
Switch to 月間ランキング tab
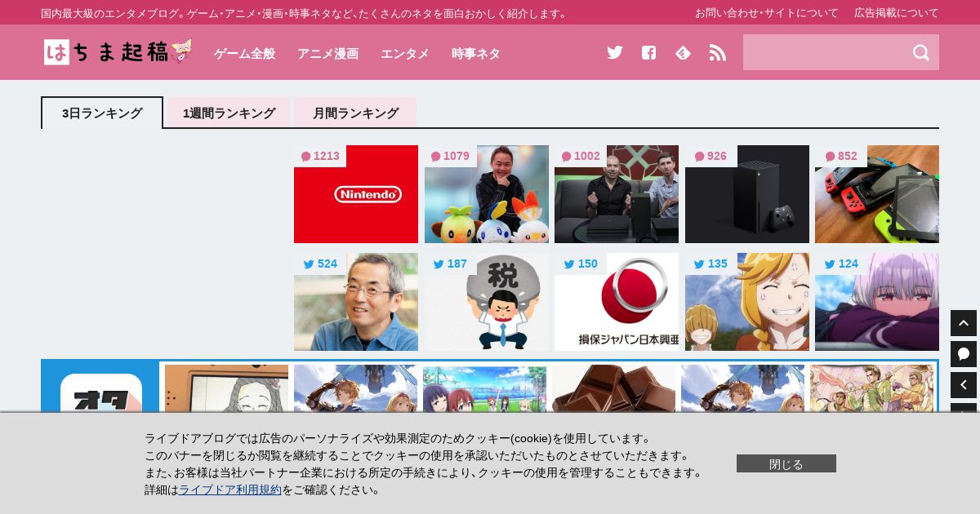click(x=355, y=113)
